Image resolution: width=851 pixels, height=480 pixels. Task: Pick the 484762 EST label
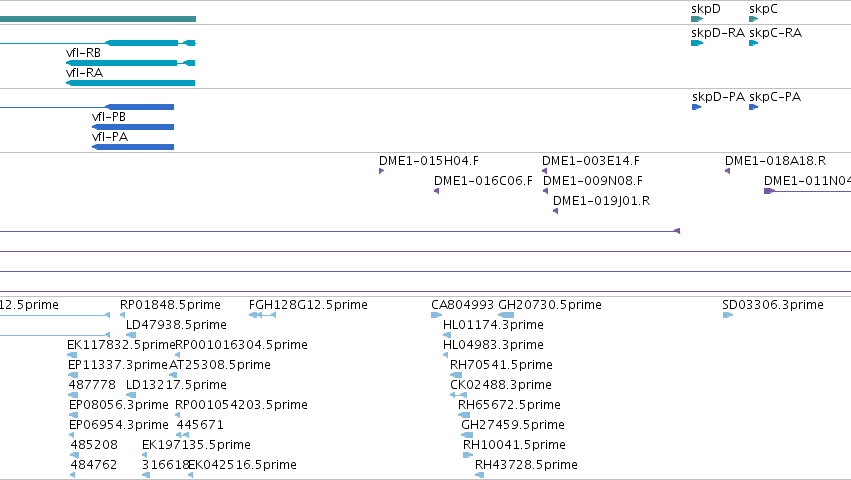(x=94, y=465)
